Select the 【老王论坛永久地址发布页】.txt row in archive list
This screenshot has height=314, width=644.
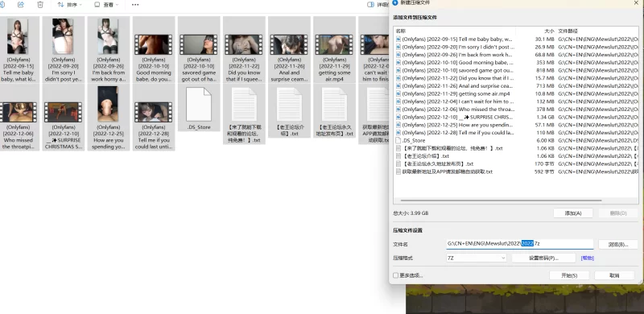pos(517,164)
